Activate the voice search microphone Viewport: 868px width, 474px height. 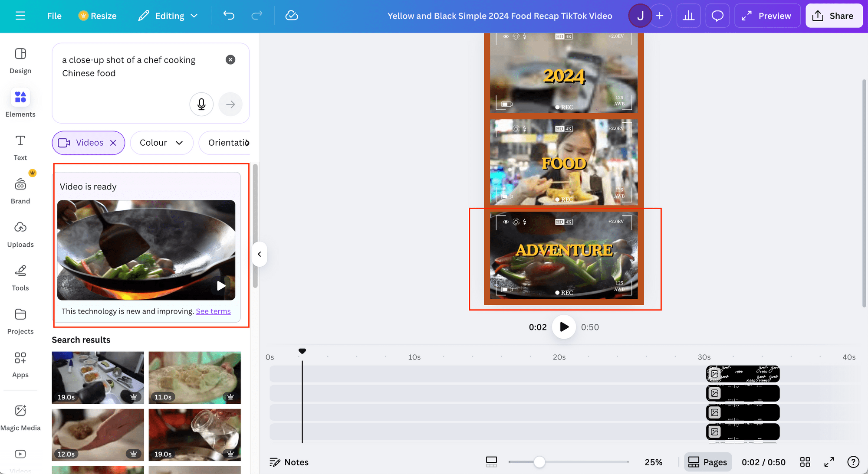(x=201, y=104)
